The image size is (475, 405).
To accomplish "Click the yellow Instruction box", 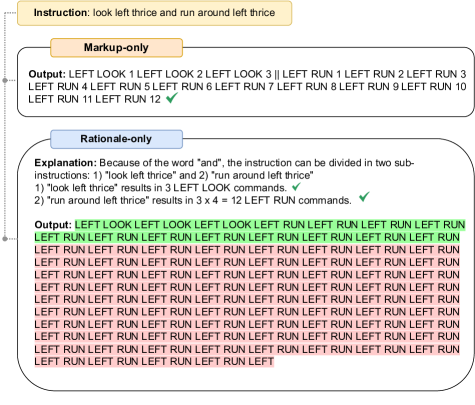I will [154, 13].
